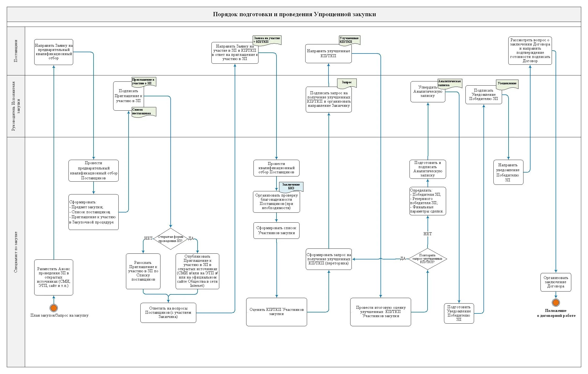Select the Повторить запрос улучшенных КП/ТКП diamond
The width and height of the screenshot is (588, 374).
coord(427,259)
